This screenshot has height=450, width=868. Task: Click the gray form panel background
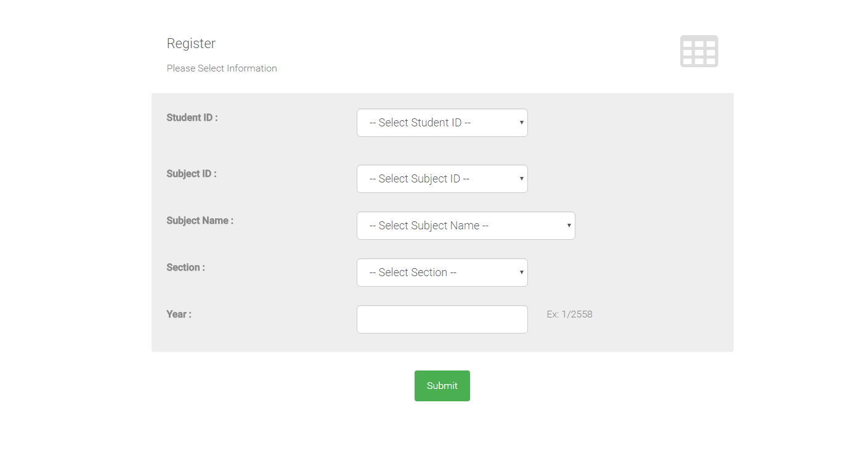pyautogui.click(x=647, y=185)
